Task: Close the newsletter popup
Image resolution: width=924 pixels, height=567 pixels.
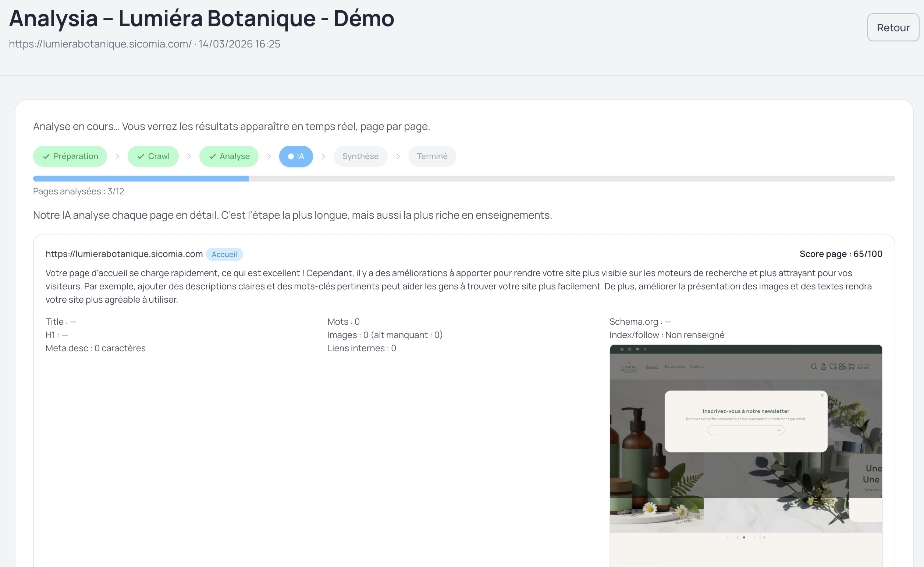Action: point(822,395)
